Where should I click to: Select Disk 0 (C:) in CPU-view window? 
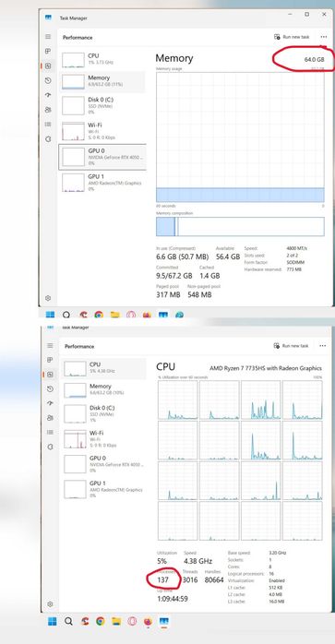[103, 413]
